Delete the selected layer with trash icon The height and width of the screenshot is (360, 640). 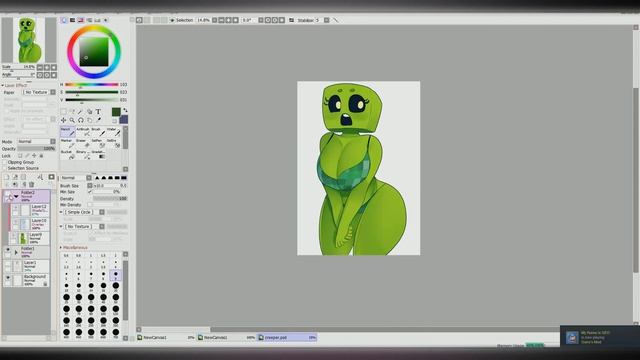click(31, 184)
